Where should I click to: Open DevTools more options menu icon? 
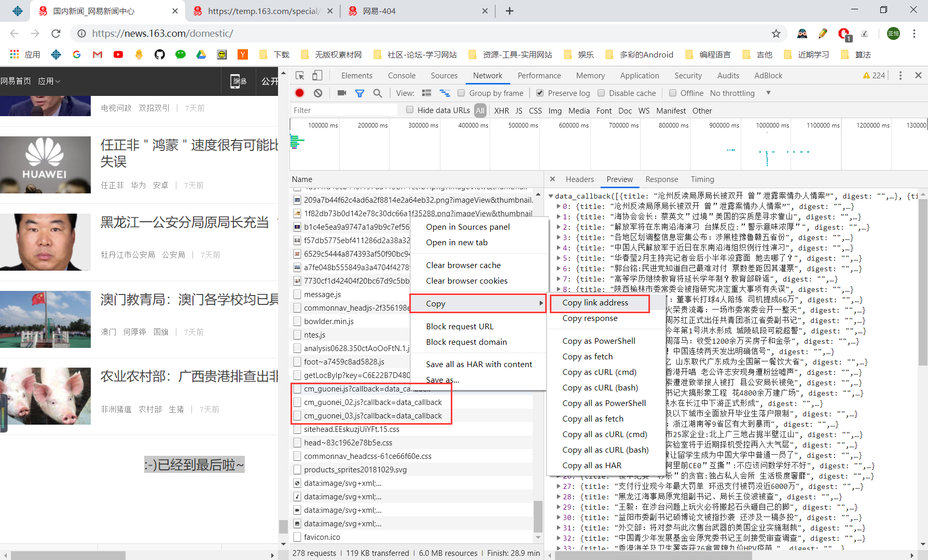point(901,75)
